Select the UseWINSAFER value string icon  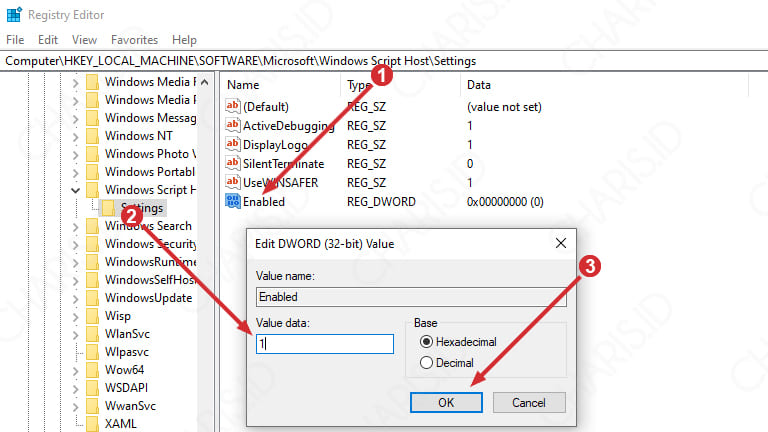click(233, 182)
